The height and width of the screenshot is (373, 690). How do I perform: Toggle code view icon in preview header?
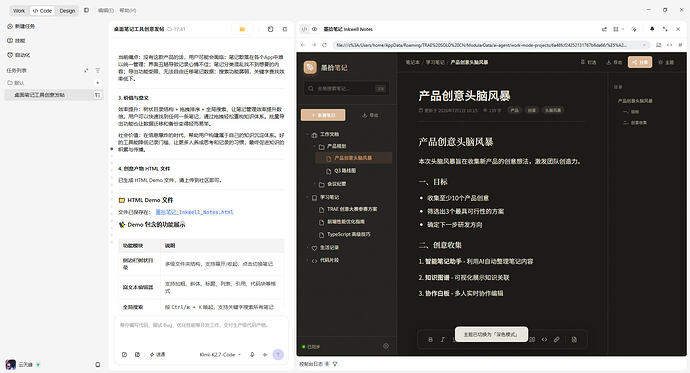304,29
